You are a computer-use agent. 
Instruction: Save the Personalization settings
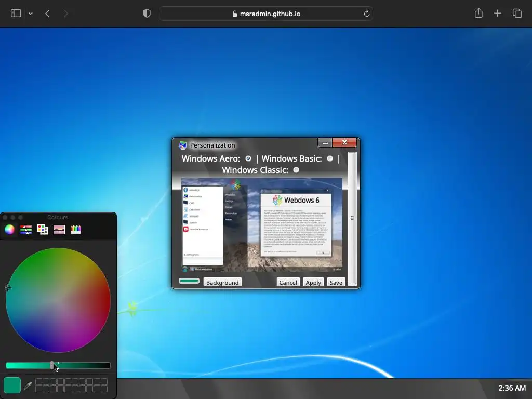(336, 282)
